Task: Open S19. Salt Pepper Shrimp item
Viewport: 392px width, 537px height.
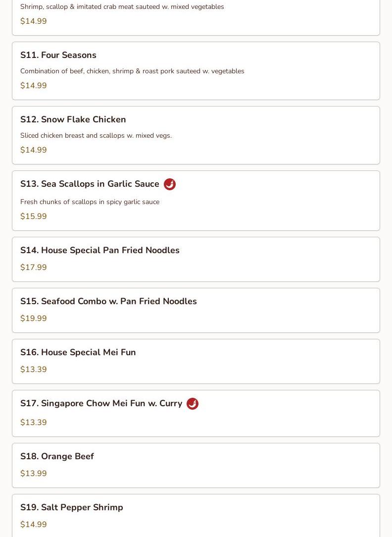Action: [72, 507]
